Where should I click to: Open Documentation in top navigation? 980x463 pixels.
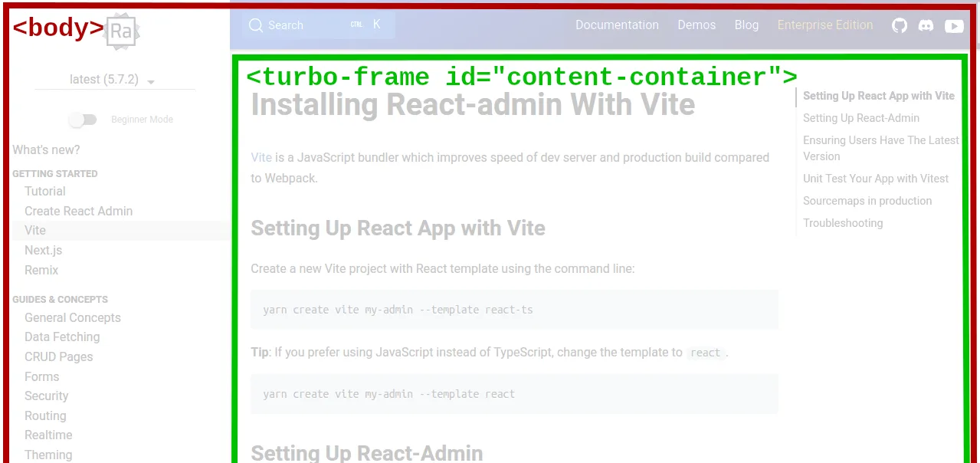[617, 25]
